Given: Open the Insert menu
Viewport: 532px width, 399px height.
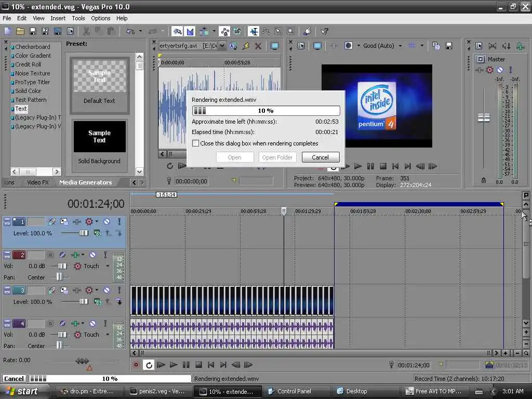Looking at the screenshot, I should [58, 18].
